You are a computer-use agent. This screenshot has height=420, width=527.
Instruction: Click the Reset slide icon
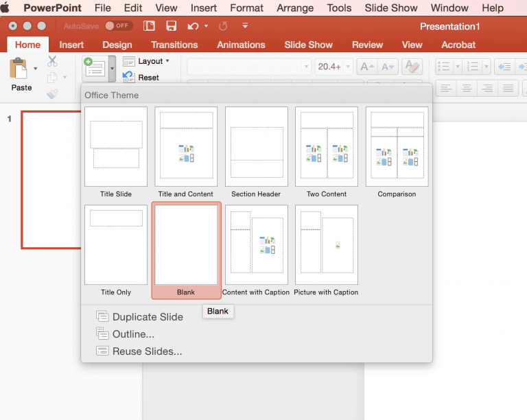(x=128, y=77)
